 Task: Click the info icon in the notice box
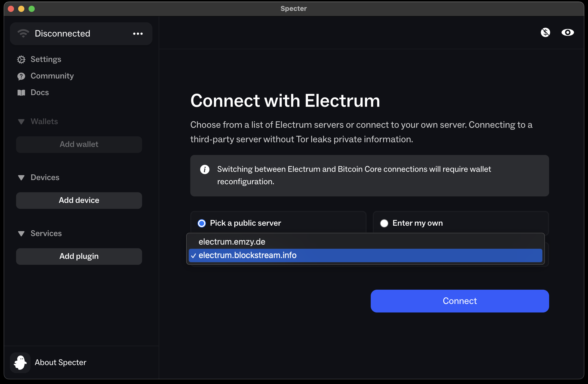tap(205, 169)
